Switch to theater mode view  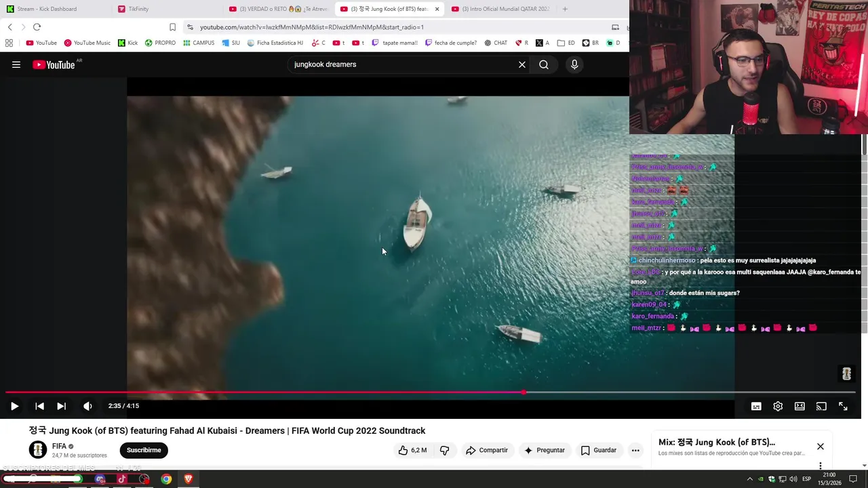point(800,406)
